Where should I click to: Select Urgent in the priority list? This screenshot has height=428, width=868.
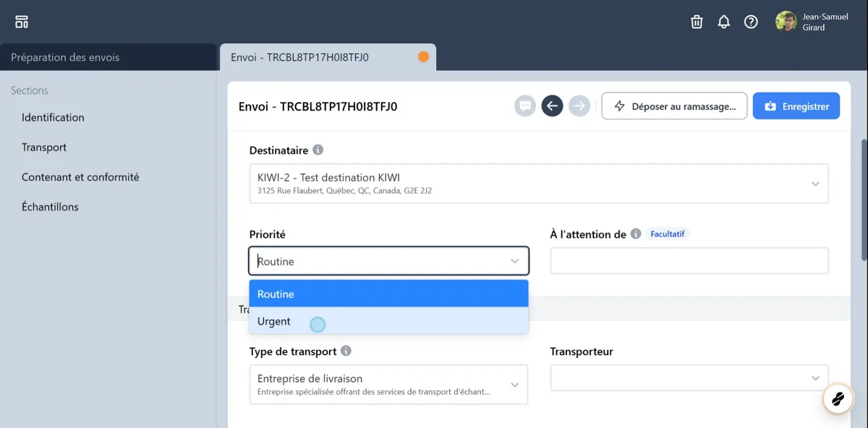click(273, 321)
